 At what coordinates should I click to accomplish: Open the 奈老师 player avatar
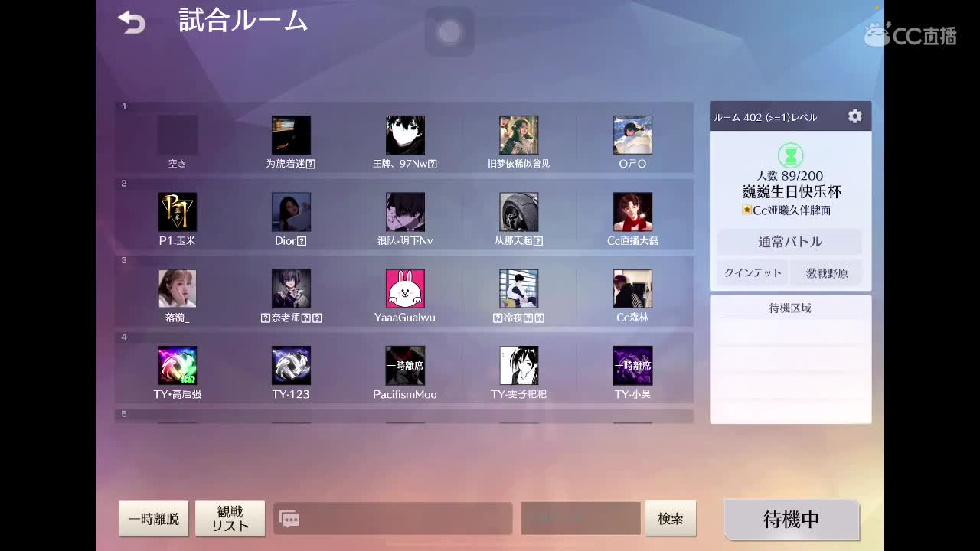[x=291, y=289]
